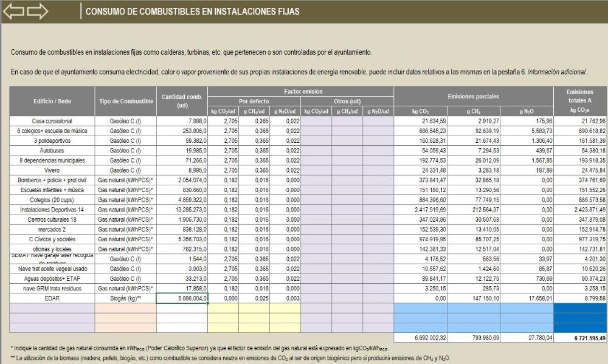Click the Factor emisión header
This screenshot has width=608, height=364.
[300, 91]
